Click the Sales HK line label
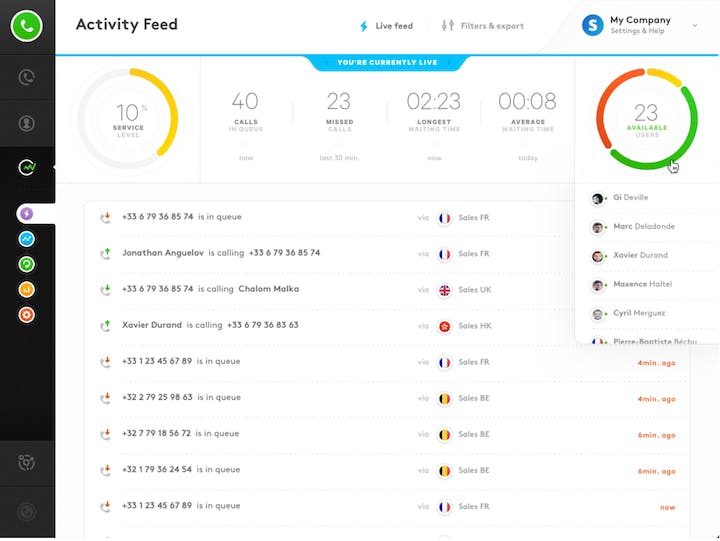The height and width of the screenshot is (541, 720). (x=475, y=326)
